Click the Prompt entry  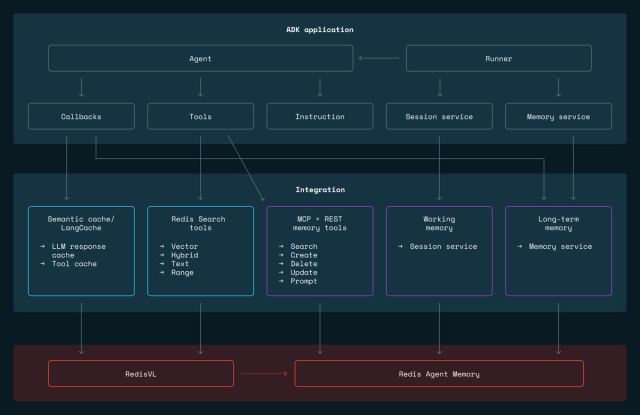click(304, 281)
